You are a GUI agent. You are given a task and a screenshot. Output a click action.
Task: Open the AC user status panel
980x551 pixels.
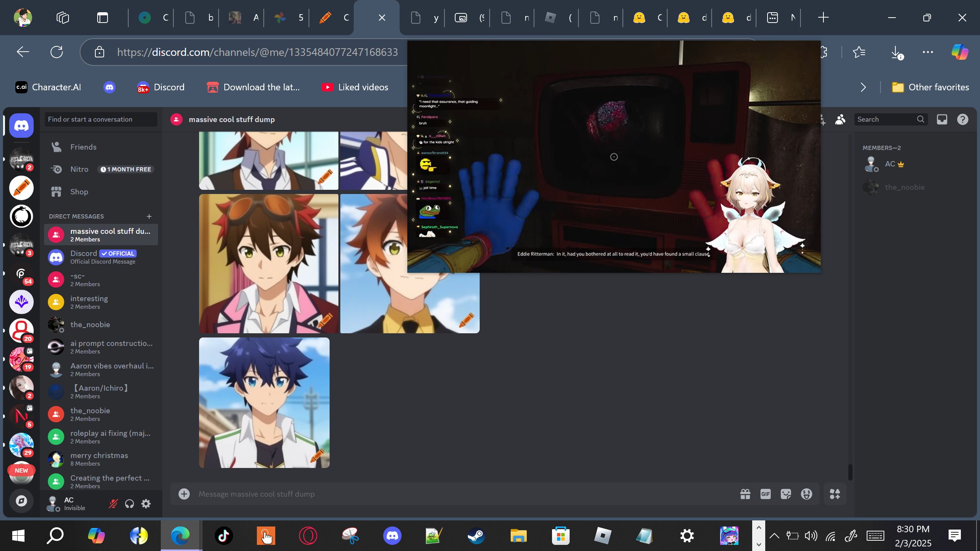pyautogui.click(x=66, y=504)
